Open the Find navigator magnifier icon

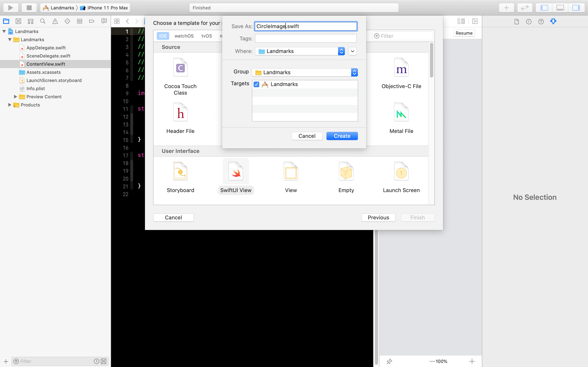(43, 21)
